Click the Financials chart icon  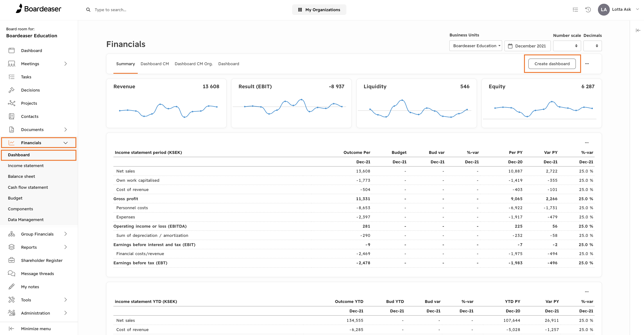pyautogui.click(x=11, y=143)
